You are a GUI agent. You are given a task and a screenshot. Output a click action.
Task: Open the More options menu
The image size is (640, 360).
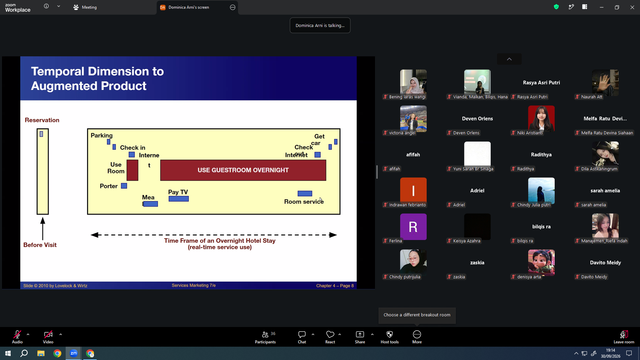click(417, 337)
